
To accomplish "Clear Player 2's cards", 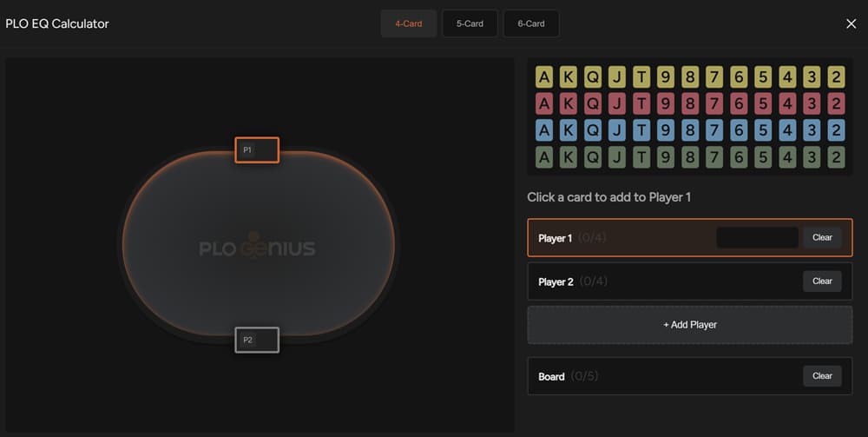I will click(822, 281).
